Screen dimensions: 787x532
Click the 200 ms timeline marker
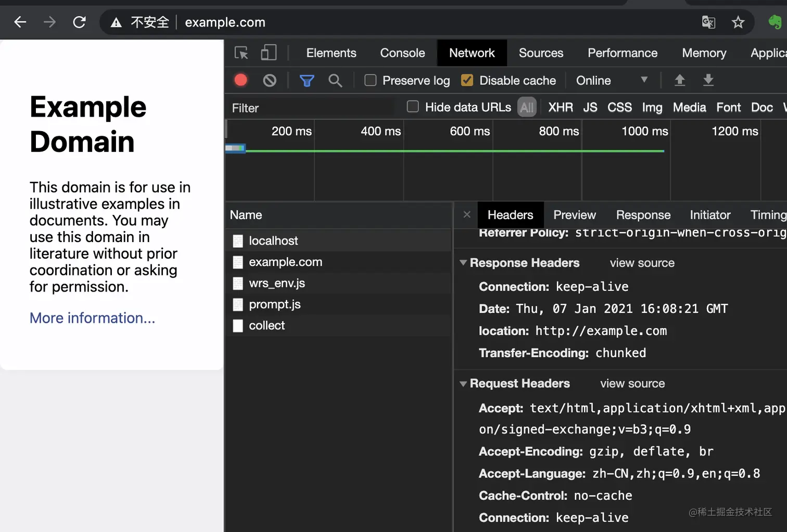291,131
